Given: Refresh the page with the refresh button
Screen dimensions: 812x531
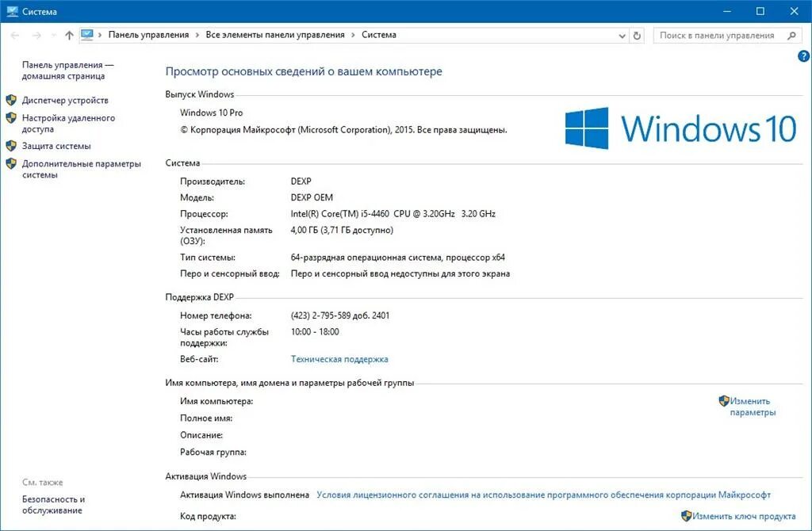Looking at the screenshot, I should point(637,36).
